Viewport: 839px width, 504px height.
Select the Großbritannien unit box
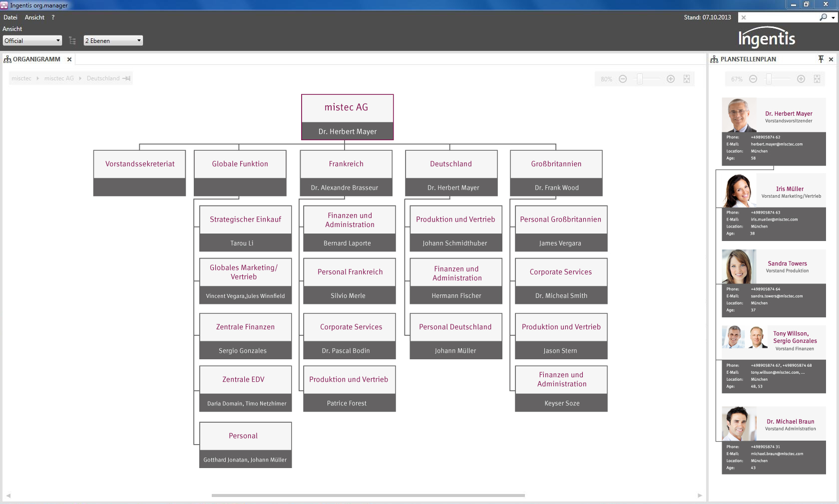click(x=556, y=173)
